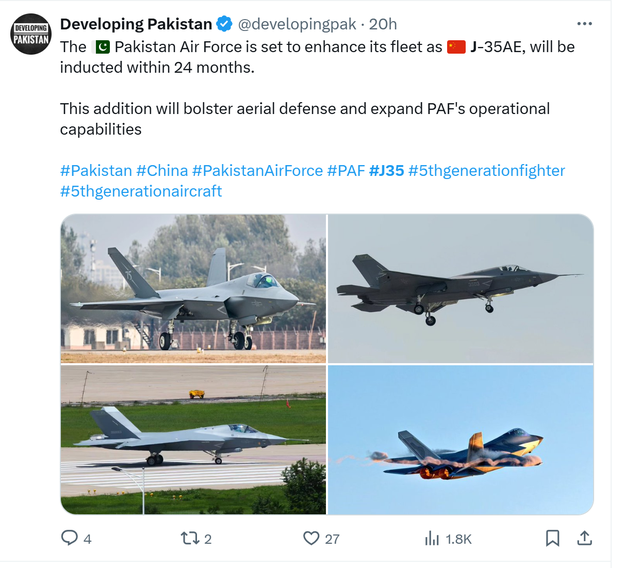Open the top-left parked jet photo
Screen dimensions: 640x568
tap(193, 288)
